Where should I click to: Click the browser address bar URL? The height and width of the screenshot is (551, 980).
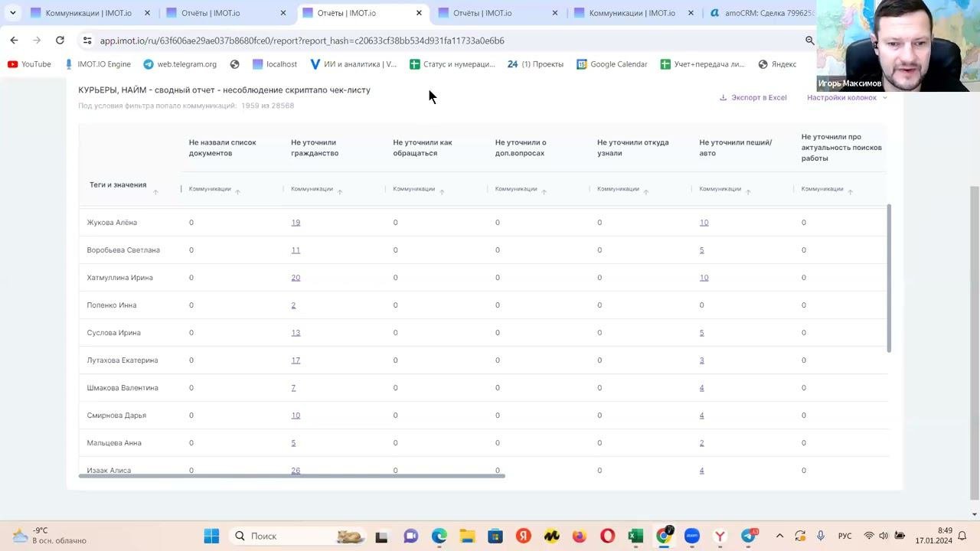coord(302,41)
